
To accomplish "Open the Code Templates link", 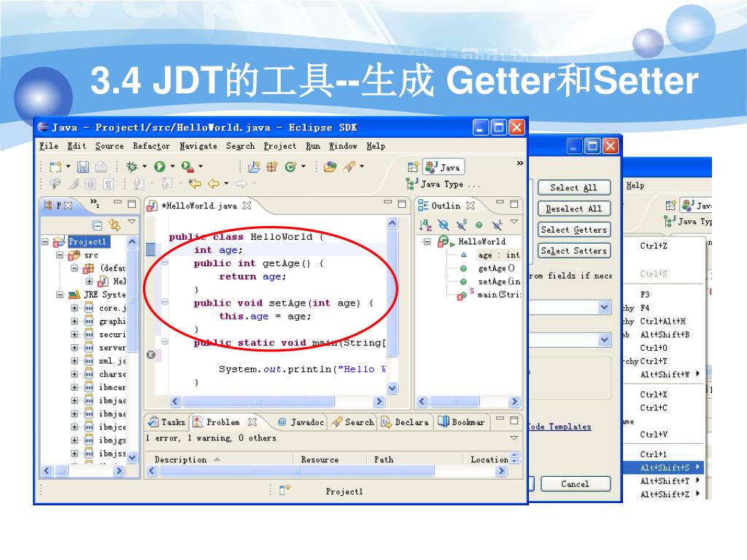I will tap(560, 427).
